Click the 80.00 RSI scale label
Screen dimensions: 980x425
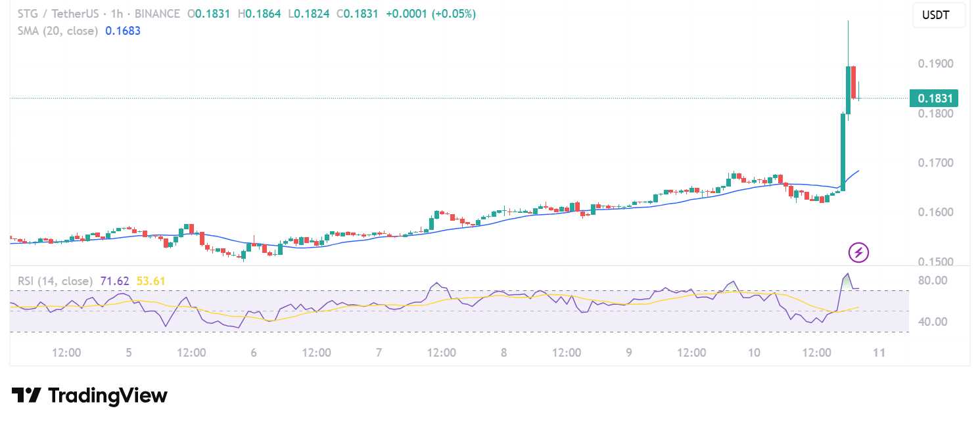[x=932, y=280]
